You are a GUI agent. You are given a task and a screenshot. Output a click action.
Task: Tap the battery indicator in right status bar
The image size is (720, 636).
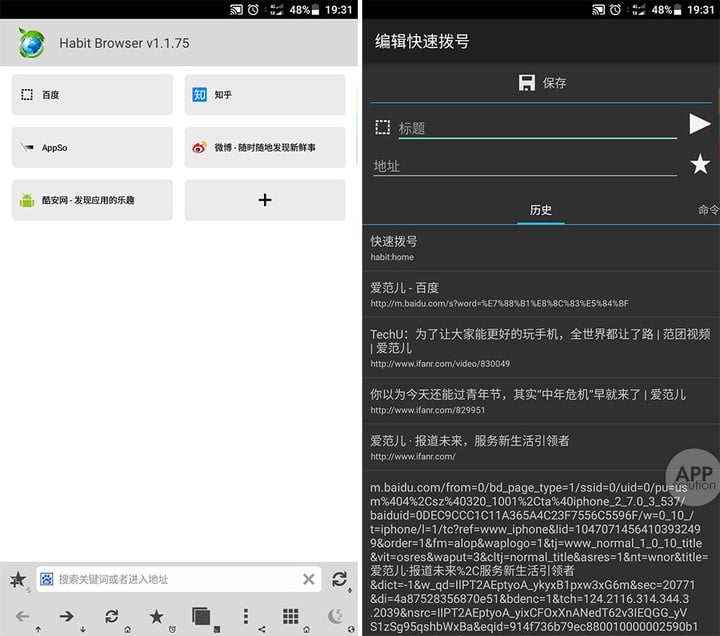click(x=678, y=10)
